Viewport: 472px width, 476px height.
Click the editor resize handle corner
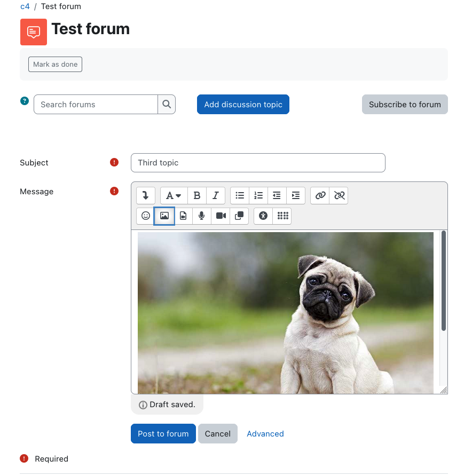point(444,390)
